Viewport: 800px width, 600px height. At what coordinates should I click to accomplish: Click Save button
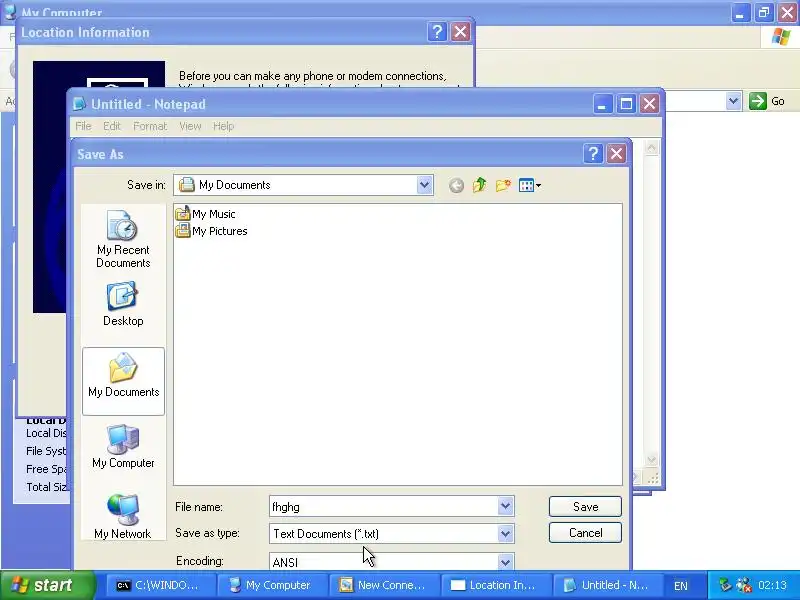pyautogui.click(x=585, y=507)
